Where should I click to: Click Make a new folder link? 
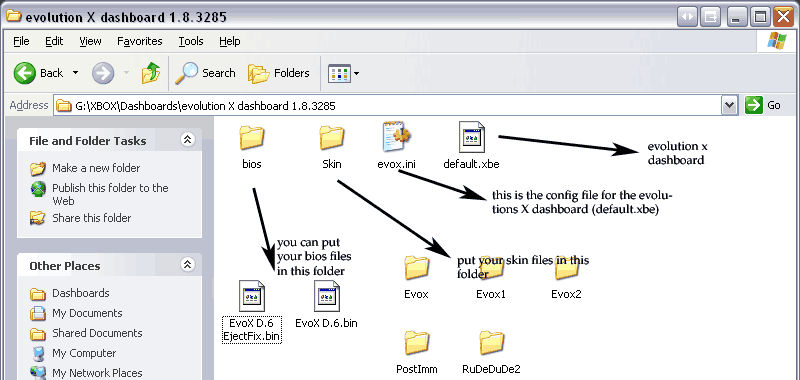point(95,168)
